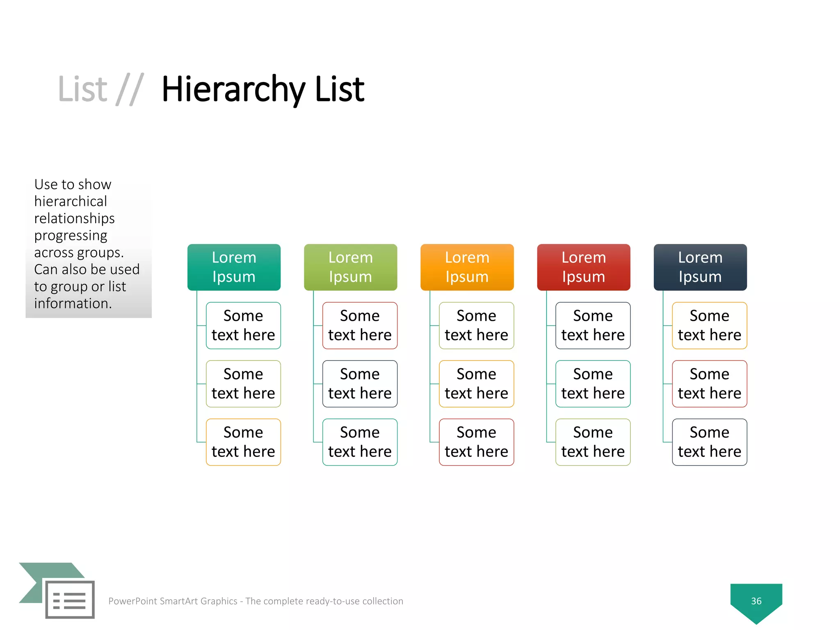Select the teal Lorem Ipsum header box

coord(234,267)
